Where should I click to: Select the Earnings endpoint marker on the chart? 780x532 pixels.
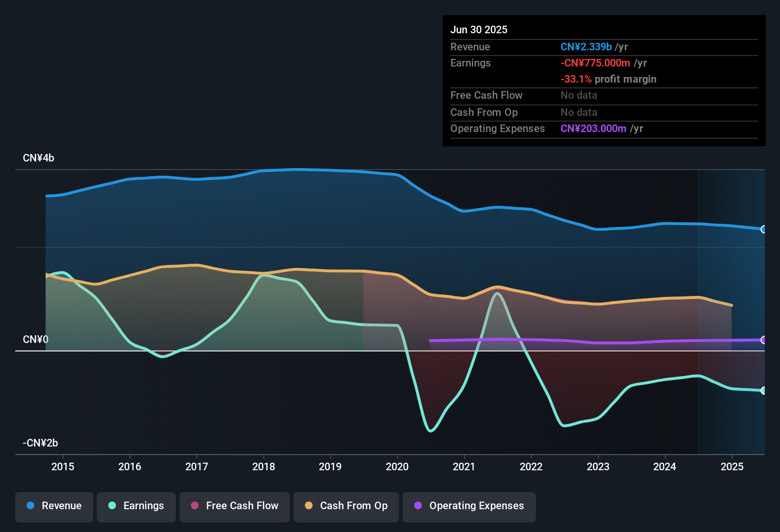[x=764, y=390]
